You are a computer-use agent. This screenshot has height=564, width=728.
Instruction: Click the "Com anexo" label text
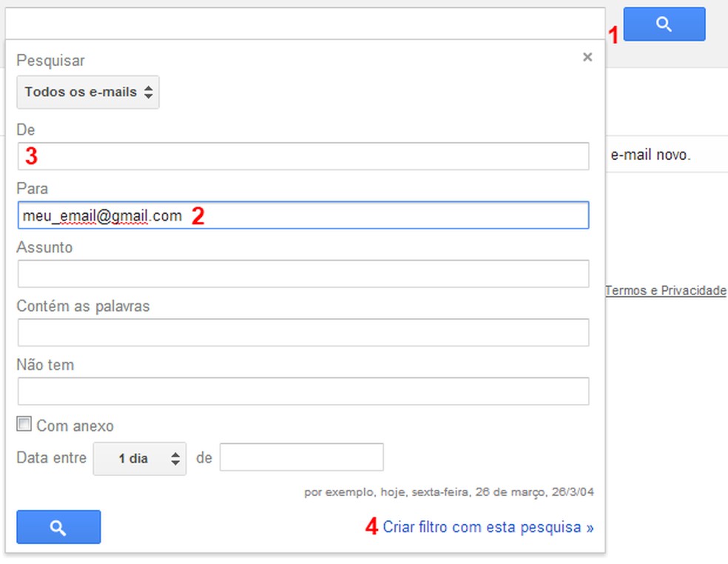[x=75, y=426]
